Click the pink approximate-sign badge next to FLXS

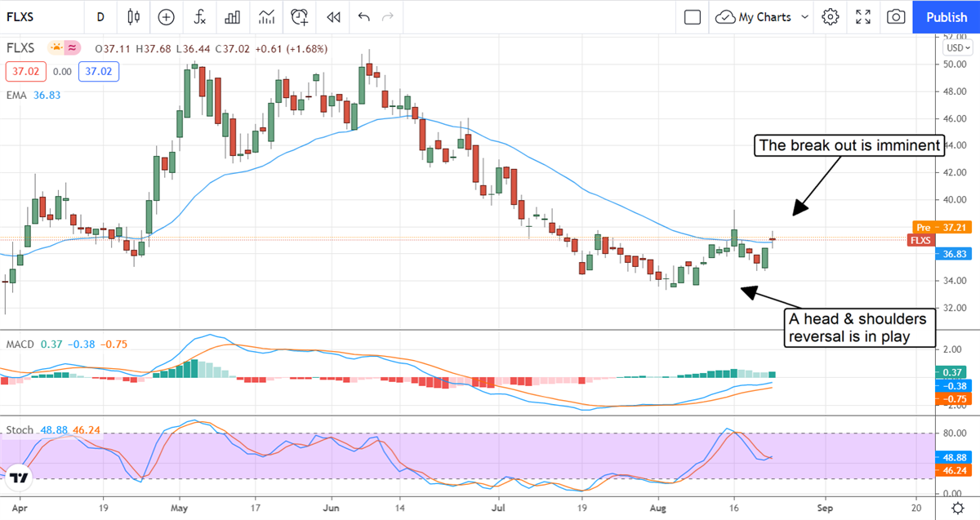tap(72, 48)
